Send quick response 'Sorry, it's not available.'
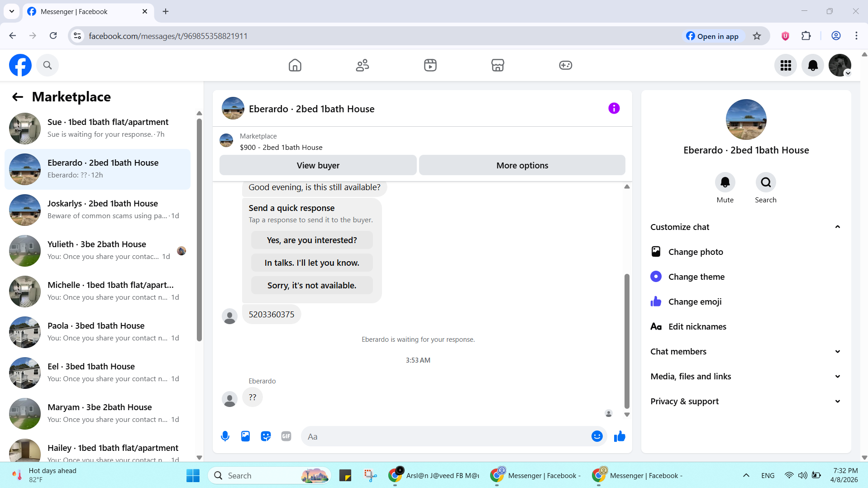Screen dimensions: 868x488 pos(312,286)
